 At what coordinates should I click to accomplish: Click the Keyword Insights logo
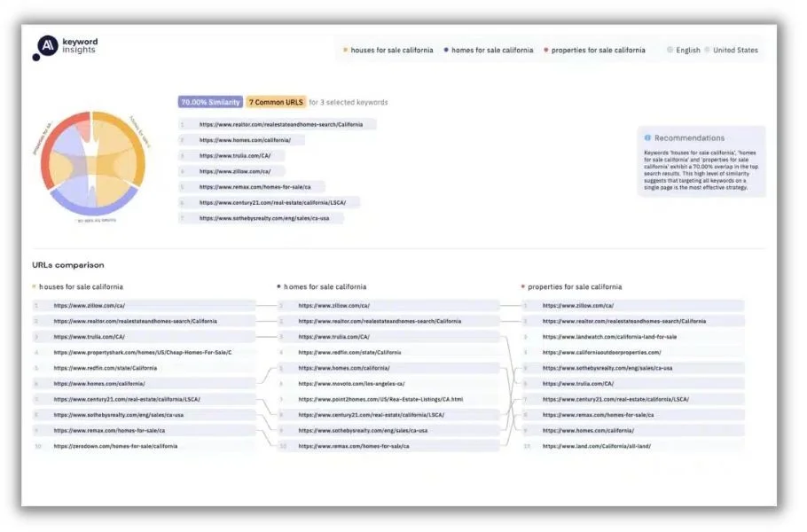point(66,47)
